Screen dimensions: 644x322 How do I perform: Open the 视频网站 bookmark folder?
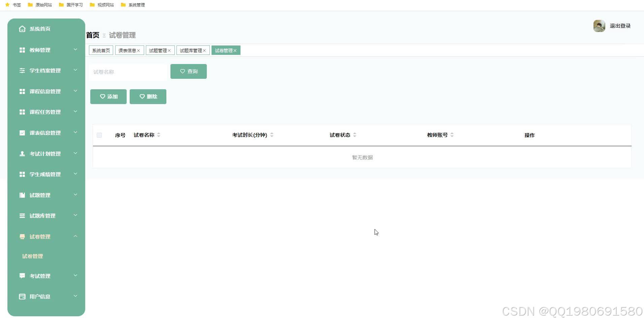tap(102, 5)
